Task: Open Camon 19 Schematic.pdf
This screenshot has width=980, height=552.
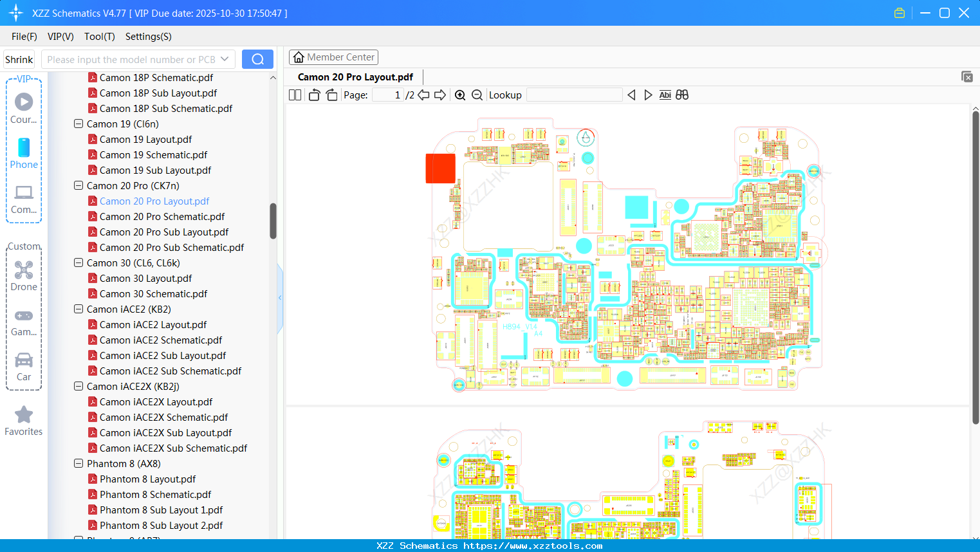Action: pos(153,154)
